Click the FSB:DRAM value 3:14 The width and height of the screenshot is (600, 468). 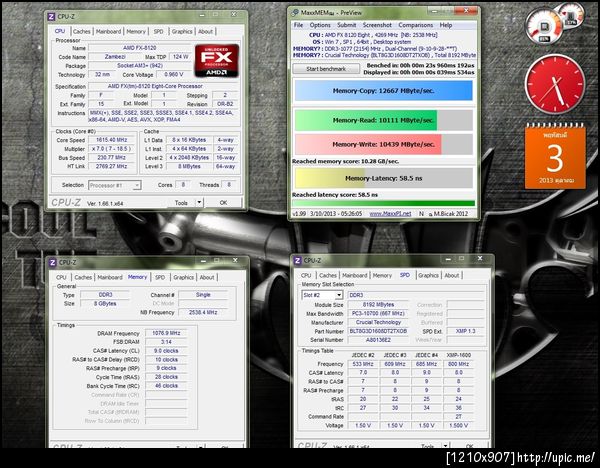click(x=166, y=342)
